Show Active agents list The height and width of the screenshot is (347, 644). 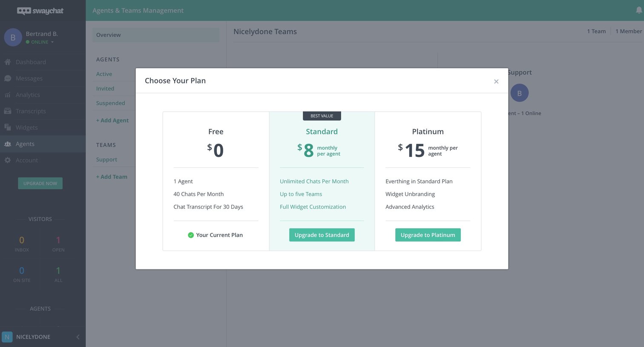[x=104, y=74]
